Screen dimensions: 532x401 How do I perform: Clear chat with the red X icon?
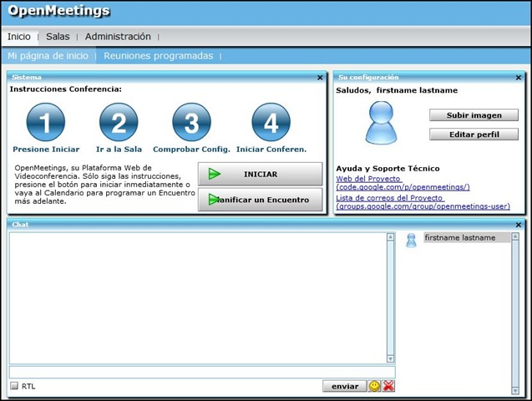coord(388,386)
